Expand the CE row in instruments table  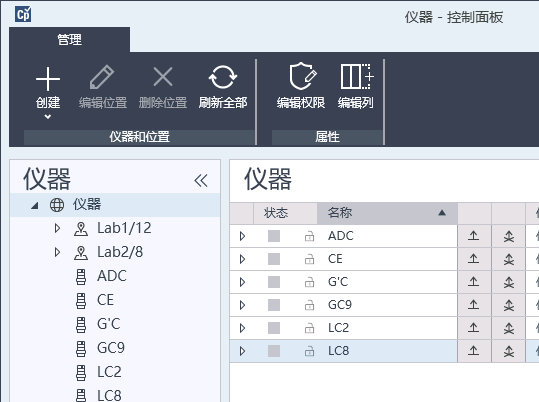coord(242,259)
